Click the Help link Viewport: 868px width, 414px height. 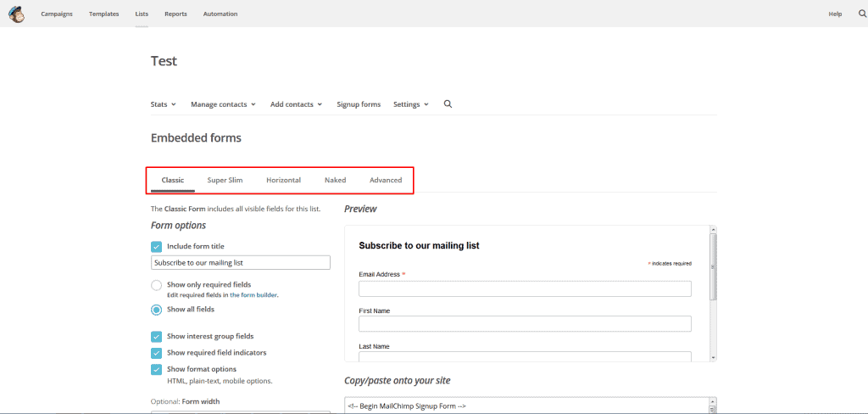coord(835,14)
